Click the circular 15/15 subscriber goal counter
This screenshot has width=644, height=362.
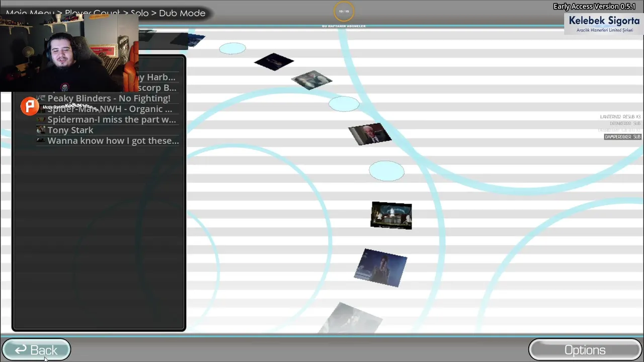344,11
